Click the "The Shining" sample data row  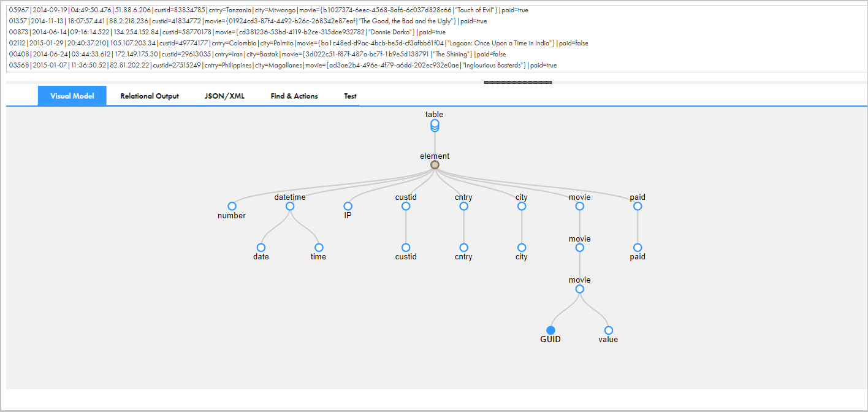(x=257, y=54)
